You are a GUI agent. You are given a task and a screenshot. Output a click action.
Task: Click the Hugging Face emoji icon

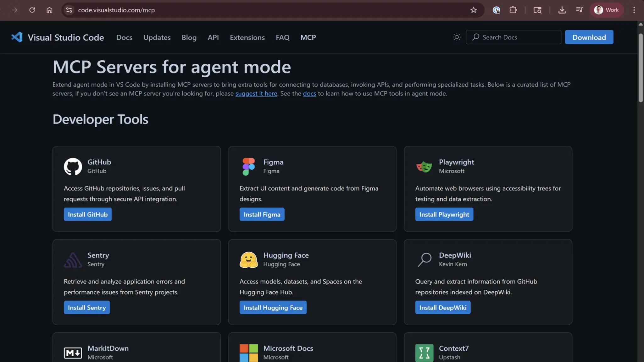click(x=248, y=260)
